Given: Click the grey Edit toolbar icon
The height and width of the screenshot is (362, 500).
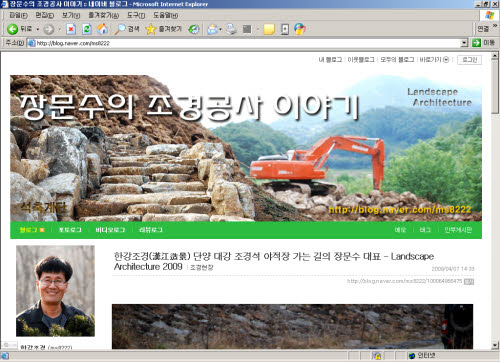Looking at the screenshot, I should [247, 29].
